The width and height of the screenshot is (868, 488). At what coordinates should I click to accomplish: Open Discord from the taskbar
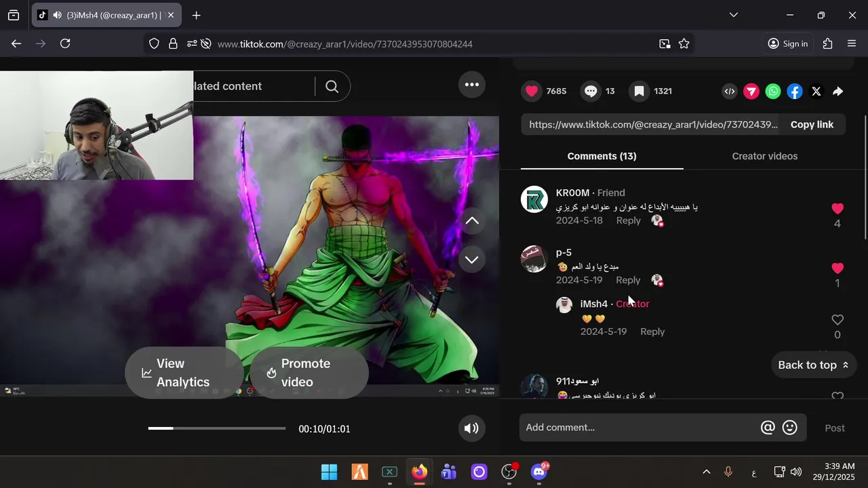coord(539,472)
